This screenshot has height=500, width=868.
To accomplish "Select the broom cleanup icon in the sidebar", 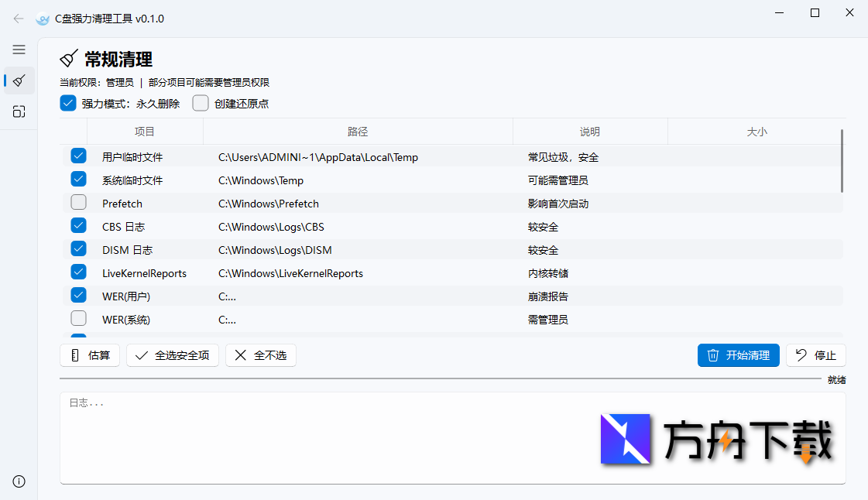I will [x=19, y=80].
